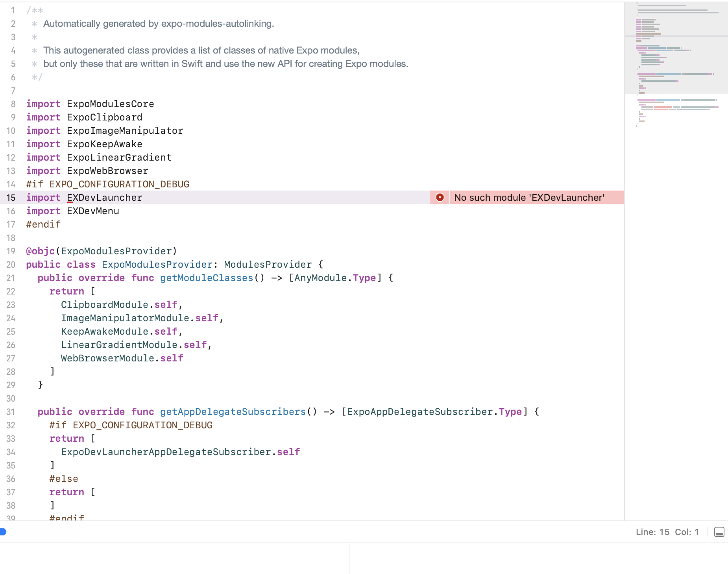Click 'ExpoKeepAwake' import name
This screenshot has height=574, width=728.
[x=105, y=144]
